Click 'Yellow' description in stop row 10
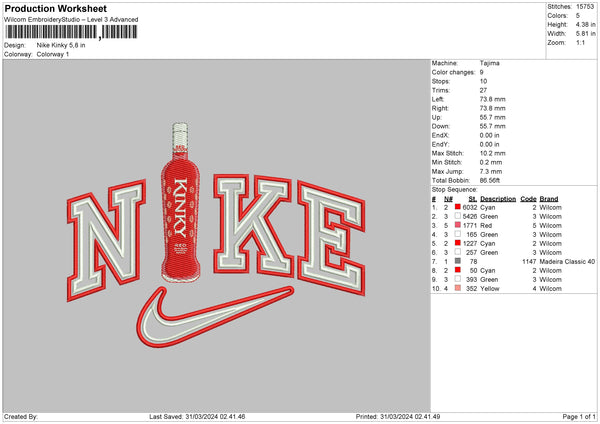 489,289
